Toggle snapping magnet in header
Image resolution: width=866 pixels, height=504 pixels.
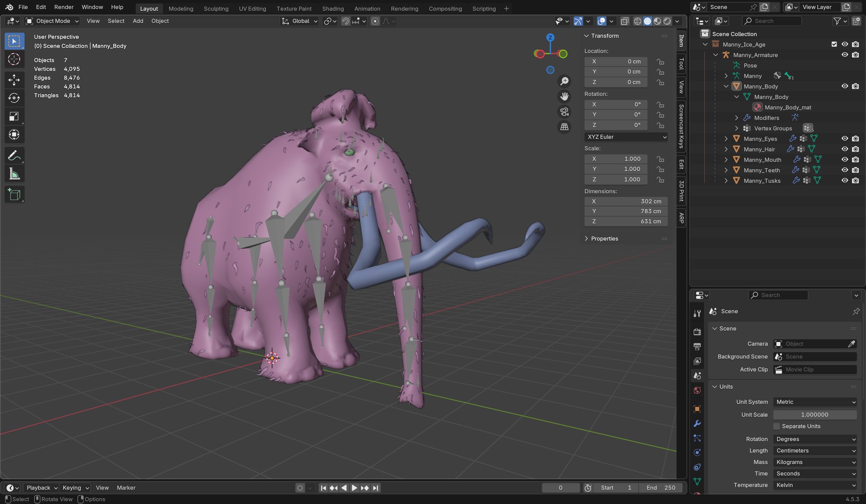point(345,21)
